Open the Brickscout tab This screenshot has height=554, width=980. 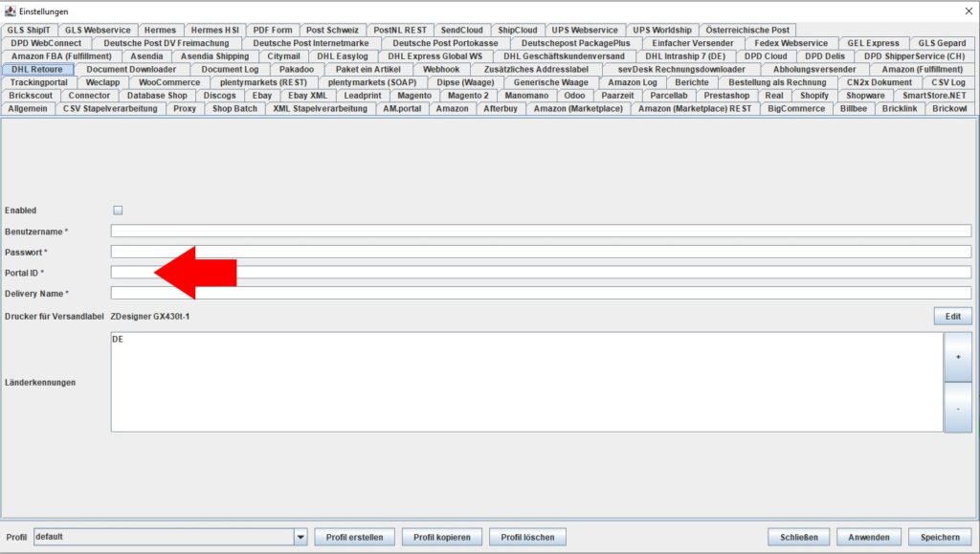tap(31, 96)
